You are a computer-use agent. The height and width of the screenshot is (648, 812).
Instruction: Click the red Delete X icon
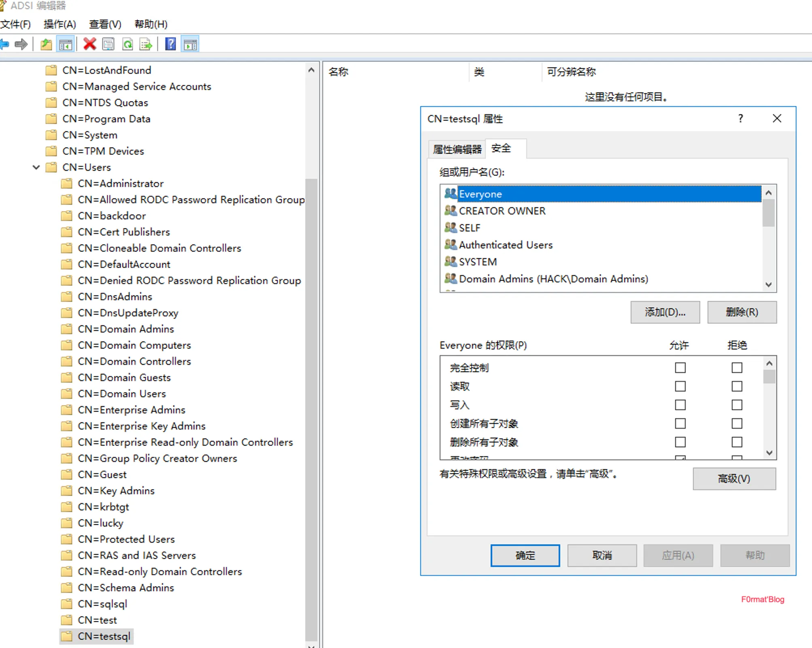89,44
